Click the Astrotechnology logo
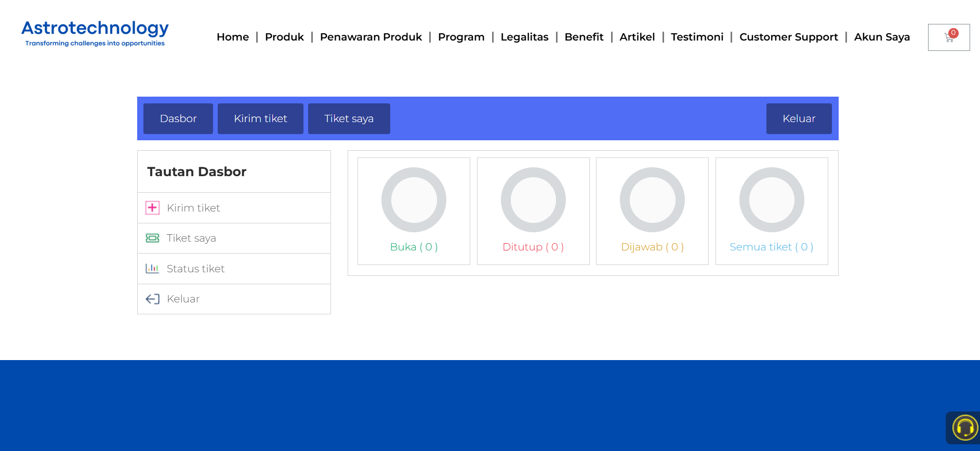This screenshot has height=451, width=980. tap(95, 33)
